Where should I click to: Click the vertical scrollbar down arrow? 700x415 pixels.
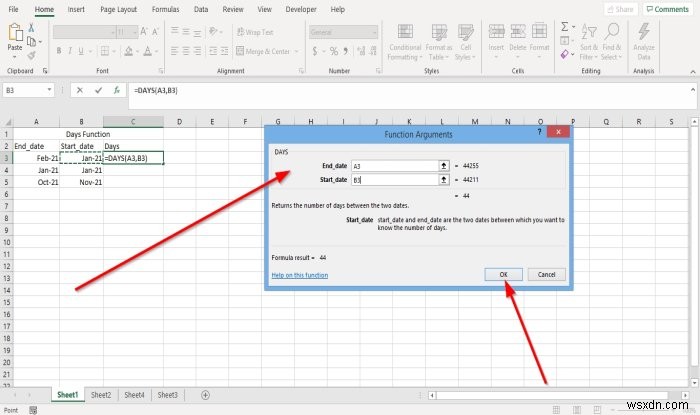tap(694, 383)
